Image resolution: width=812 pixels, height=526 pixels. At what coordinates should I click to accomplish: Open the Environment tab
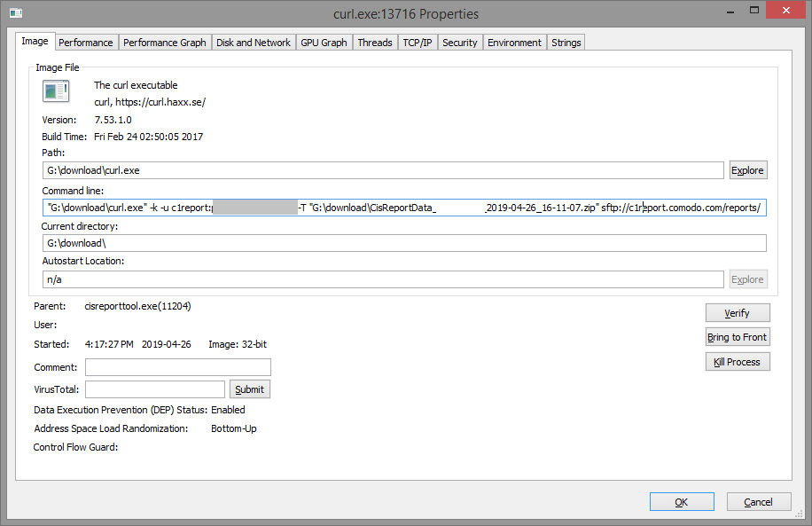pyautogui.click(x=514, y=43)
